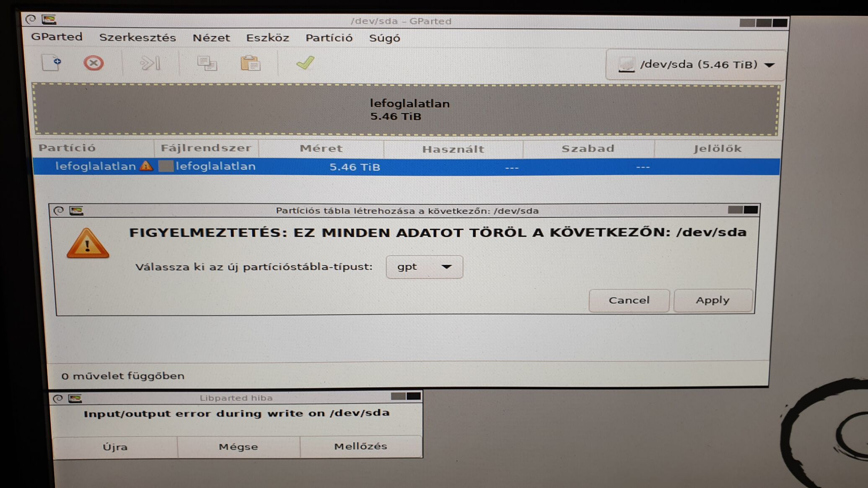Close the main GParted window
The width and height of the screenshot is (868, 488).
[780, 23]
